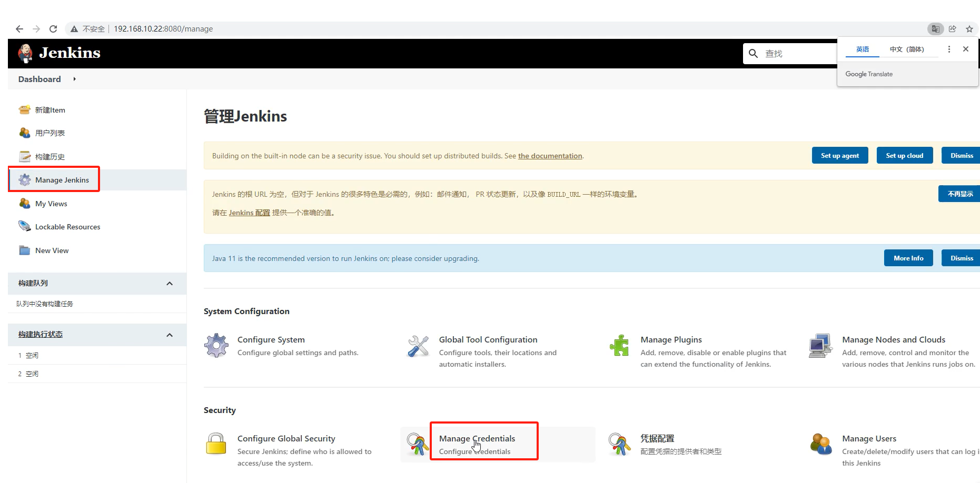The height and width of the screenshot is (483, 980).
Task: Click the Manage Plugins puzzle piece icon
Action: (x=619, y=346)
